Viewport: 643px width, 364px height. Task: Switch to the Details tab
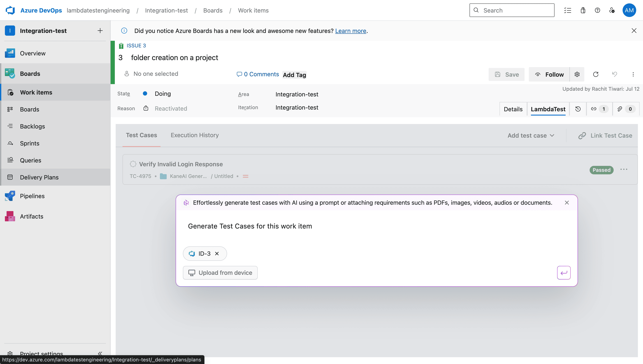pos(513,109)
